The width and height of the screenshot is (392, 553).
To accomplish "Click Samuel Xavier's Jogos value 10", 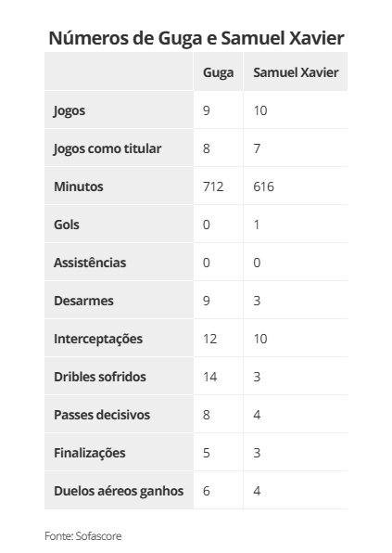I will (260, 110).
